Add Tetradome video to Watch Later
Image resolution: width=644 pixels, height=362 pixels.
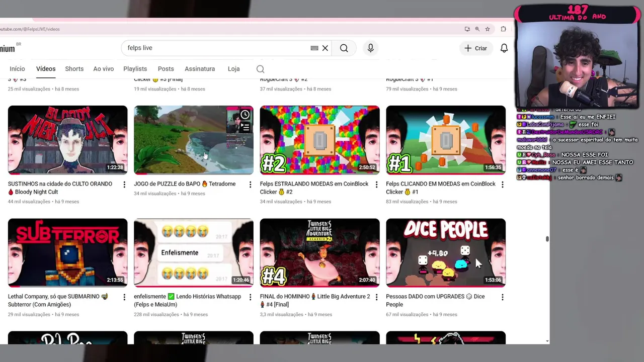coord(245,115)
